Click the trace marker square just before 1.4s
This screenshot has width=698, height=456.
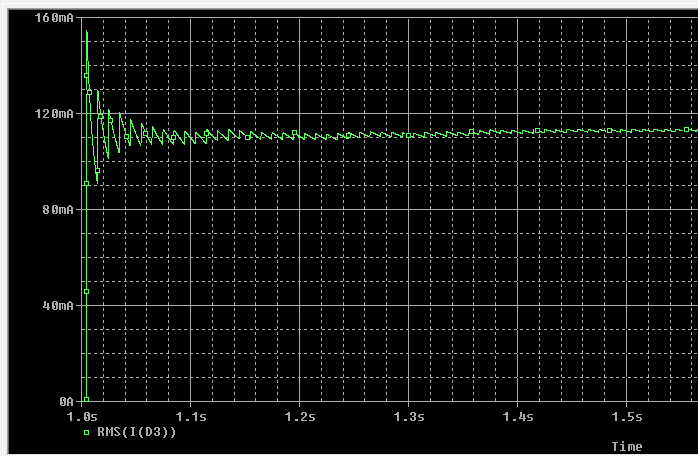click(x=473, y=131)
